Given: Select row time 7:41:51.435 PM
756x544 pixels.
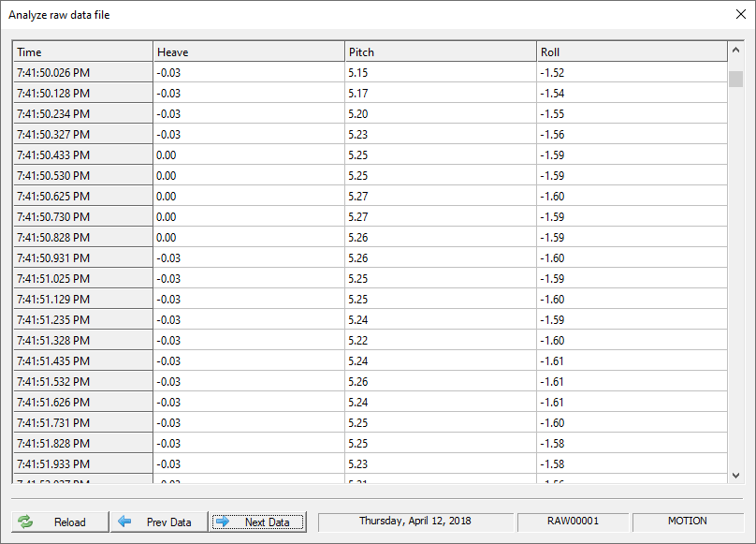Looking at the screenshot, I should click(x=83, y=361).
